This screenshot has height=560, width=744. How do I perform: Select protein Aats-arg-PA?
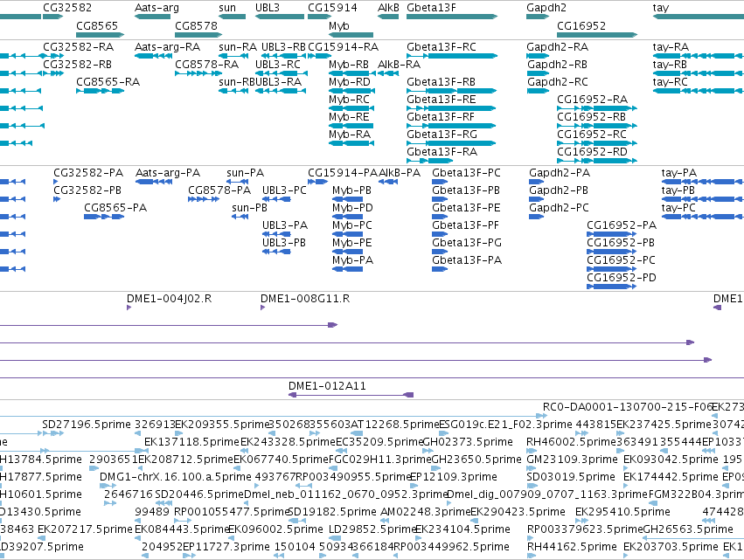click(x=168, y=173)
